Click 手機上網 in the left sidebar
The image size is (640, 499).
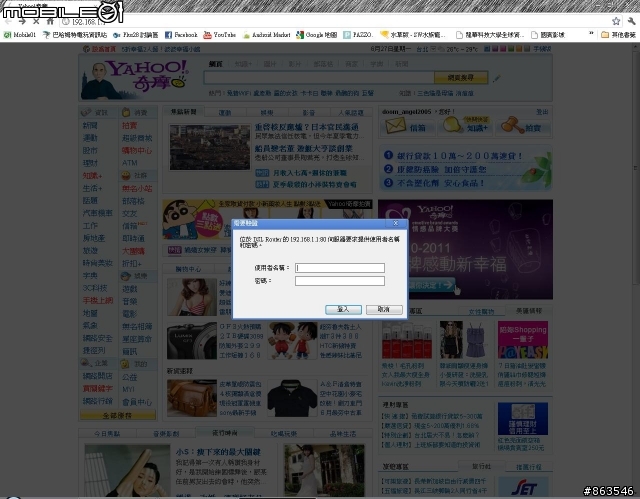pos(98,301)
